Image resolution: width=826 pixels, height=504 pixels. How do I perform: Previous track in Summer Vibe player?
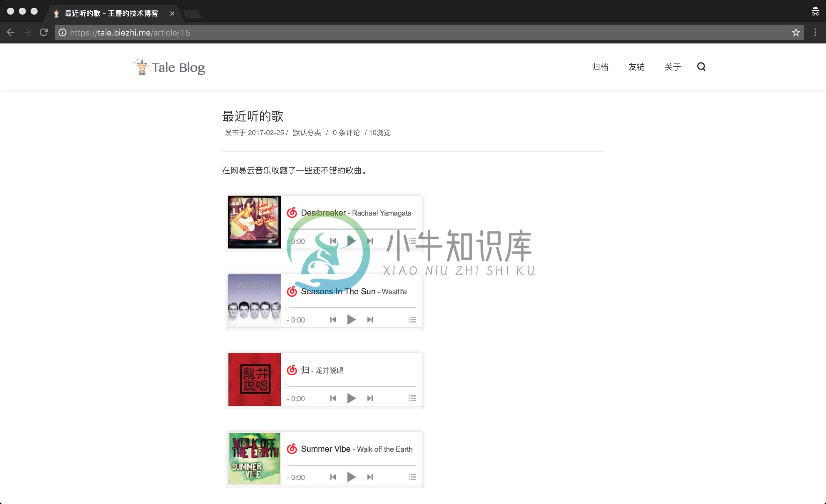tap(333, 477)
